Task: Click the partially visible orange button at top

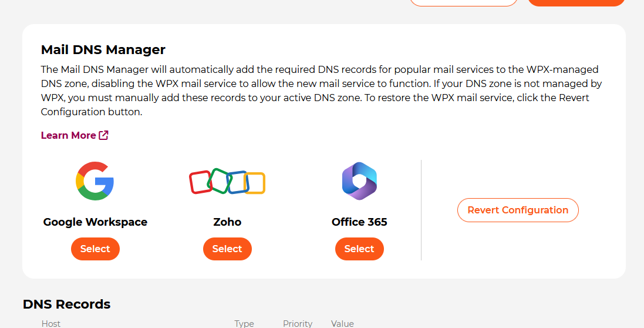Action: point(576,2)
